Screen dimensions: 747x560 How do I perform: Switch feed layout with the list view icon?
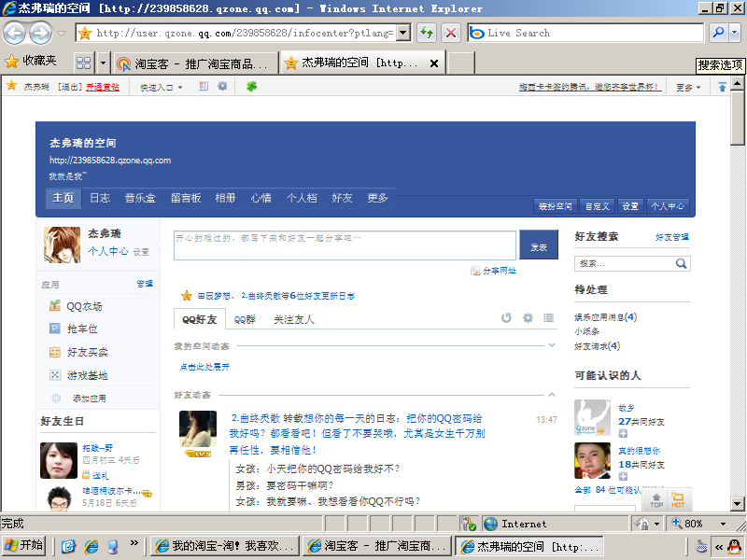point(549,317)
